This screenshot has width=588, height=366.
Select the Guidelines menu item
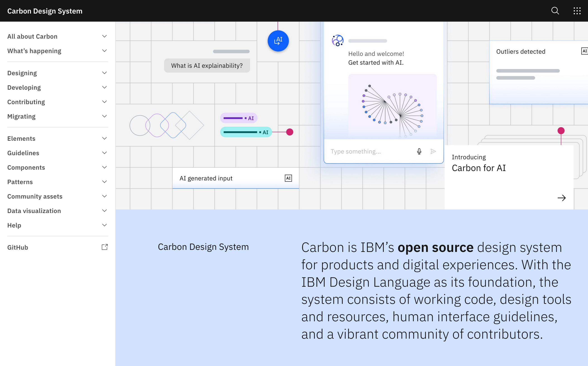23,153
